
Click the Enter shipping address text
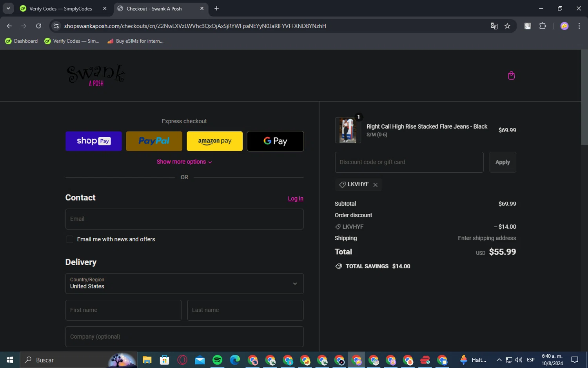coord(487,238)
